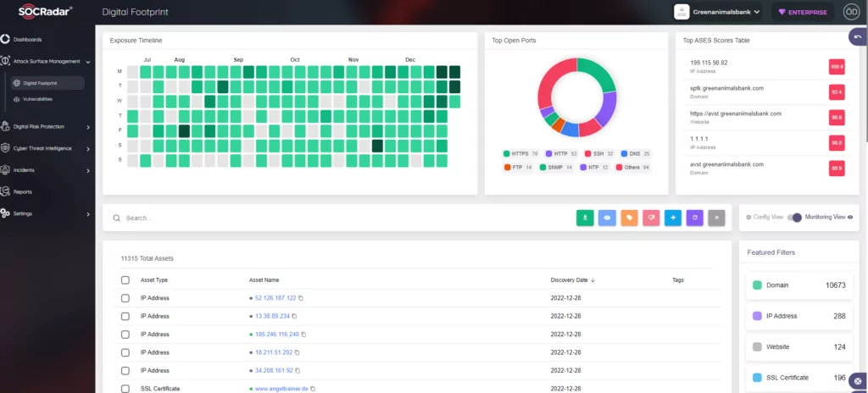Screen dimensions: 868x393
Task: Click the SOCRadar logo
Action: click(46, 11)
